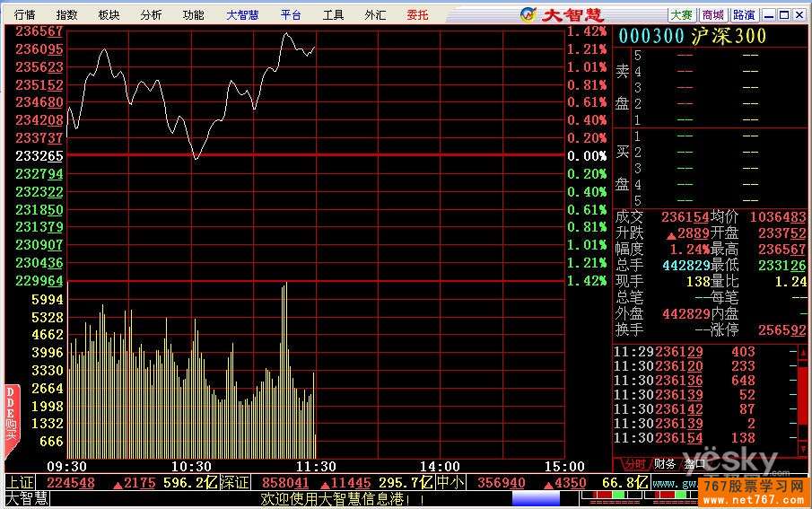812x509 pixels.
Task: Click the 大智慧 logo icon in title bar
Action: point(528,14)
